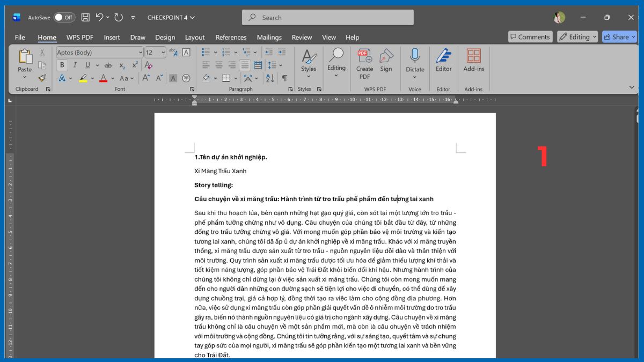Switch to the Insert ribbon tab
Viewport: 644px width, 362px height.
click(x=112, y=38)
